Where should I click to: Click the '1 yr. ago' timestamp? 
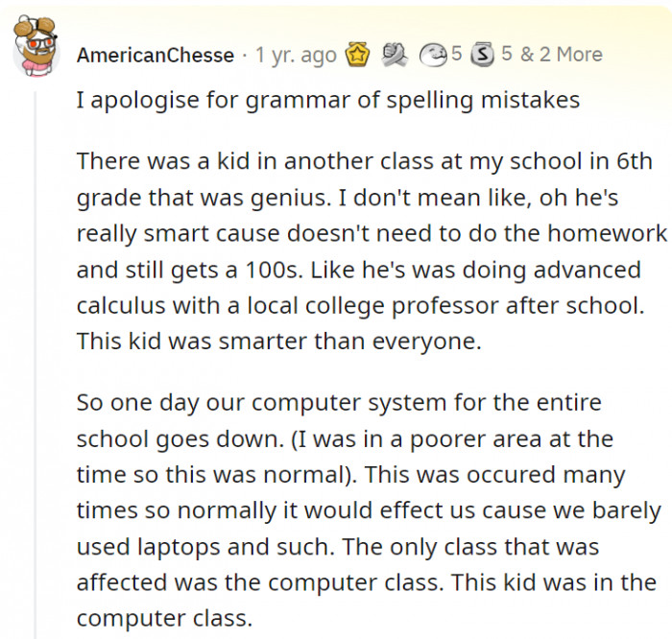coord(296,56)
